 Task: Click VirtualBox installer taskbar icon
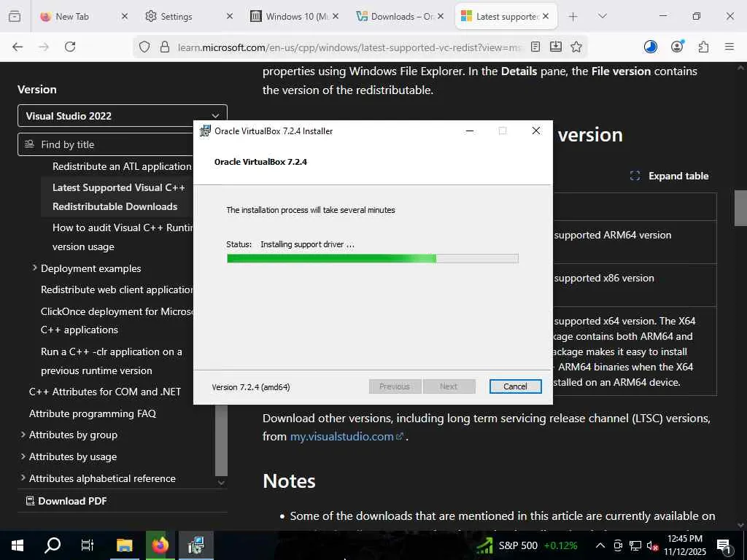click(x=196, y=545)
